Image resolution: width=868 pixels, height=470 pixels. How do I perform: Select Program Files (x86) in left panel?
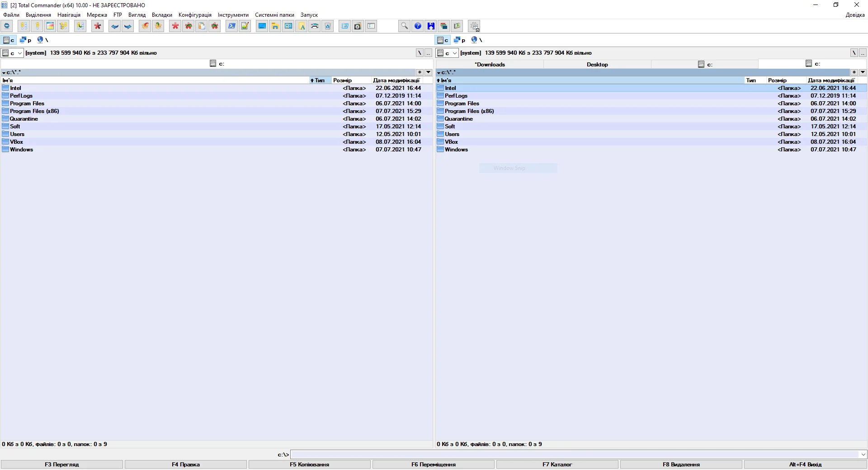point(217,111)
